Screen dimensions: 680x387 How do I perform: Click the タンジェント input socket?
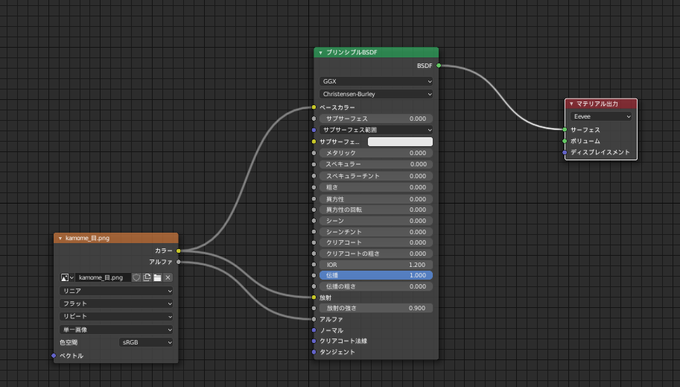pyautogui.click(x=314, y=352)
